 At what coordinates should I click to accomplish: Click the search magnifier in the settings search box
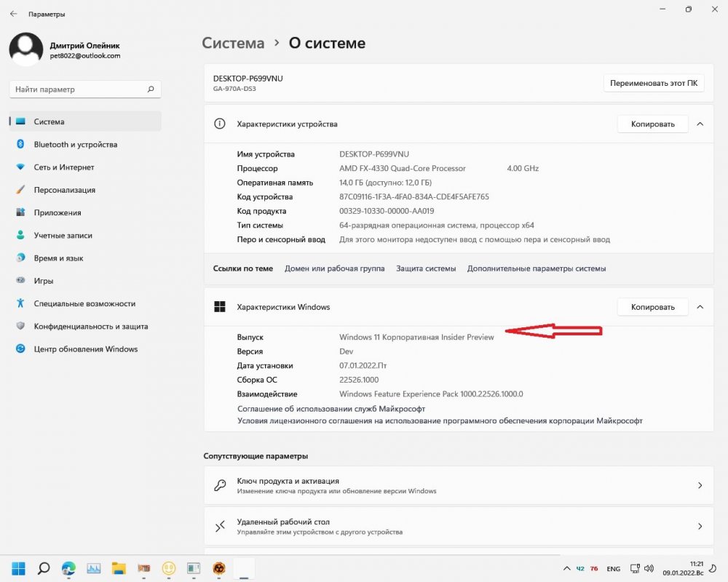coord(151,89)
